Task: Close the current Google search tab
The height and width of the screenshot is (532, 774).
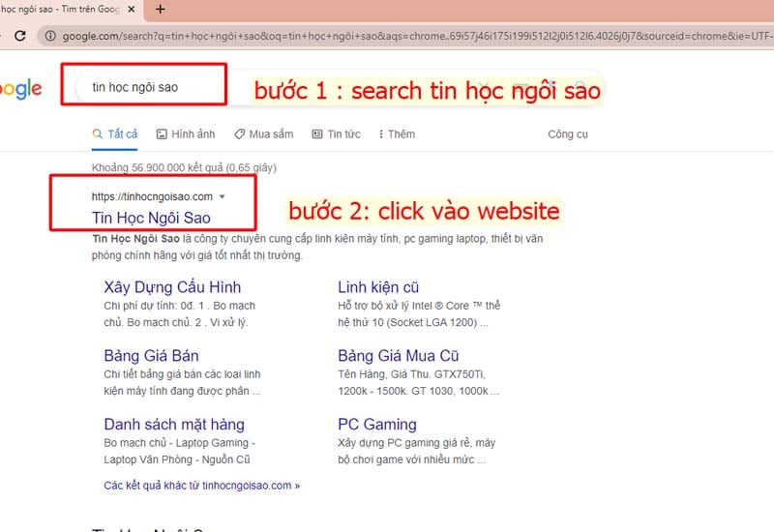Action: [132, 9]
